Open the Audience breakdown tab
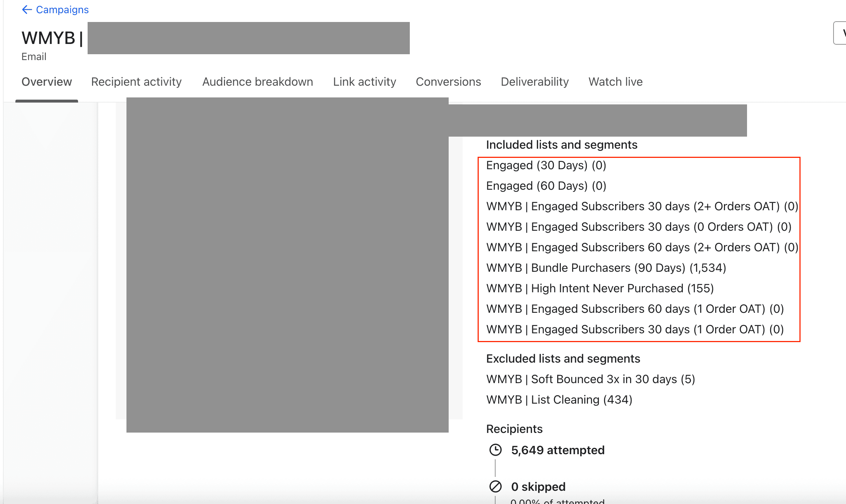The height and width of the screenshot is (504, 846). [258, 82]
